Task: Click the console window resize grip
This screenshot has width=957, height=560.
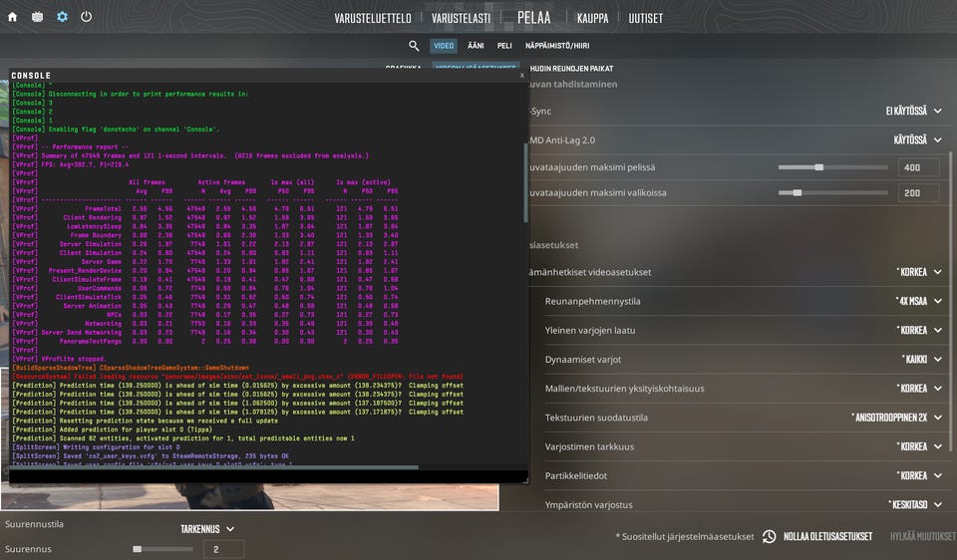Action: click(x=525, y=480)
